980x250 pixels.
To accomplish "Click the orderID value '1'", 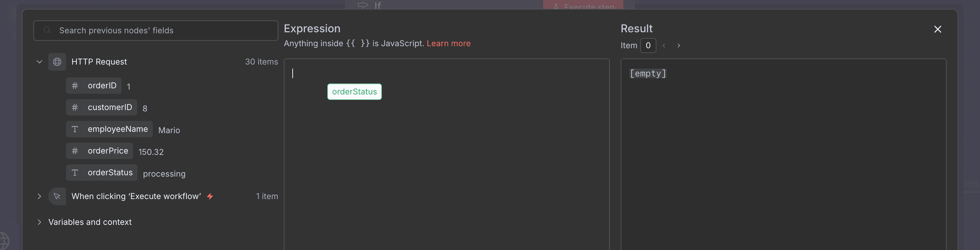I will coord(129,87).
